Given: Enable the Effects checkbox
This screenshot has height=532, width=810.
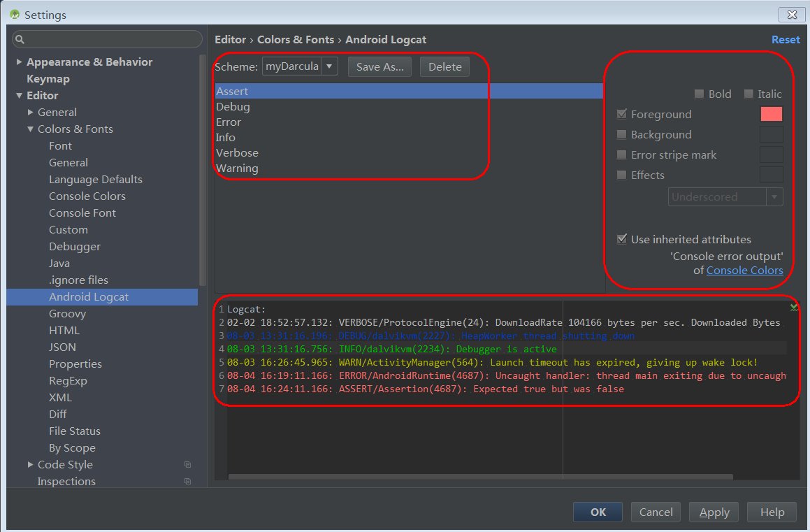Looking at the screenshot, I should click(622, 175).
